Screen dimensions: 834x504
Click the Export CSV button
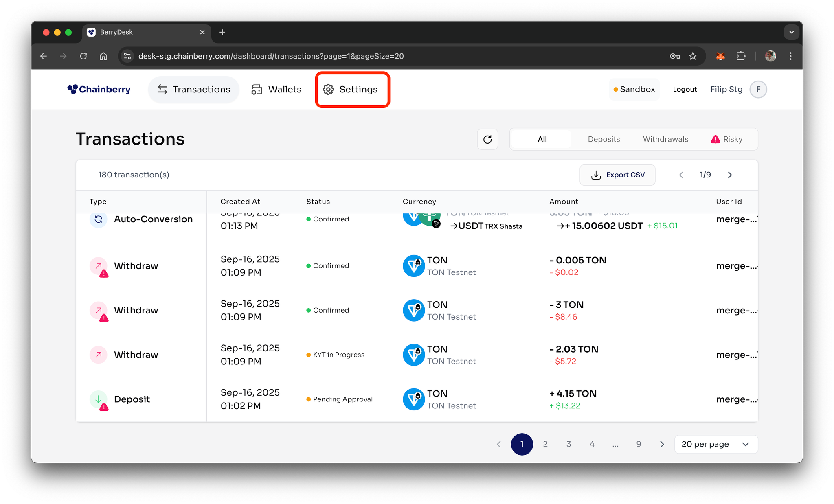click(x=617, y=175)
